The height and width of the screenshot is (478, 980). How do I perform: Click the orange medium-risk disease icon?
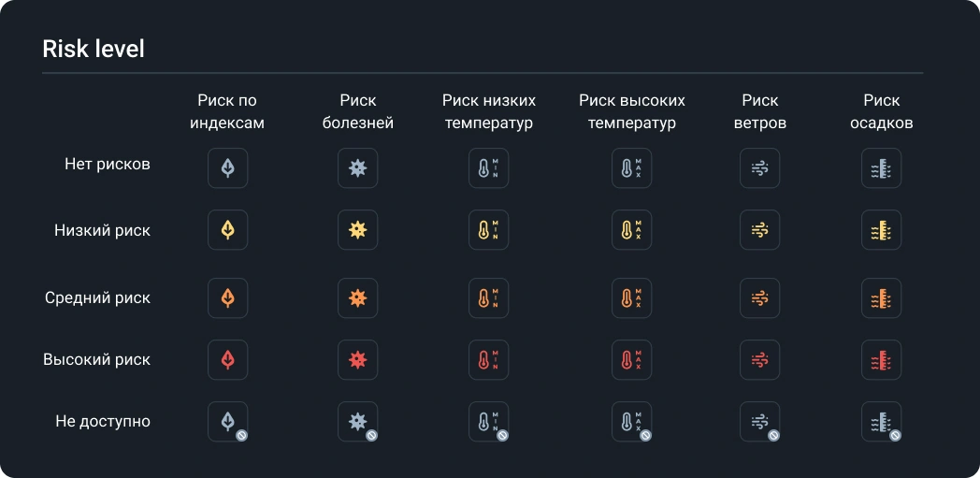[x=357, y=298]
